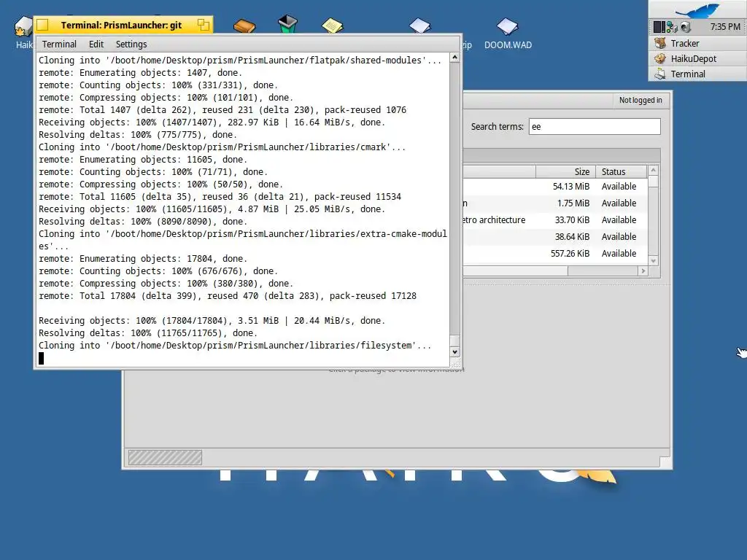
Task: Switch to HaikuDepot in the Deskbar
Action: (x=697, y=58)
